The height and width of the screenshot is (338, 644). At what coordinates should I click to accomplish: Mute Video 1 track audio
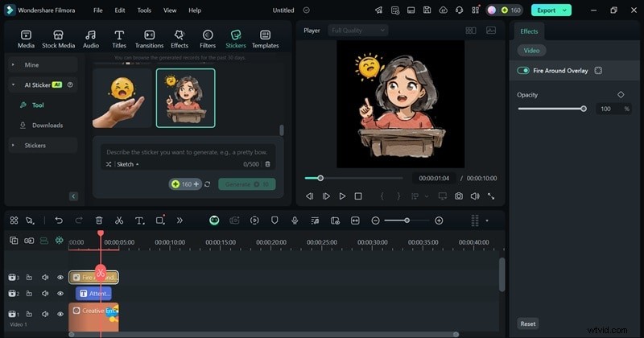(45, 314)
